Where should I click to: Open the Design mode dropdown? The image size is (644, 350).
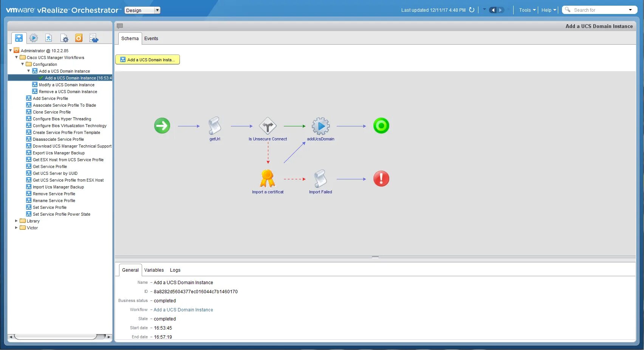142,10
